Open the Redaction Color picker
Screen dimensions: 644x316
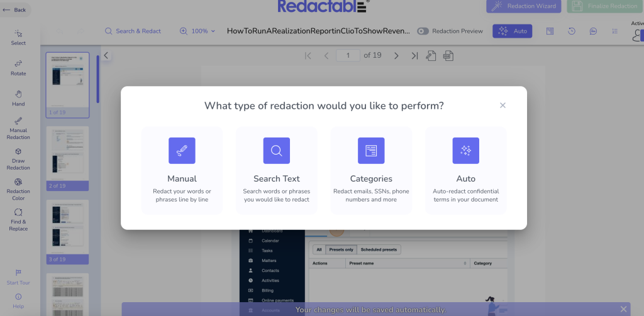click(x=18, y=190)
